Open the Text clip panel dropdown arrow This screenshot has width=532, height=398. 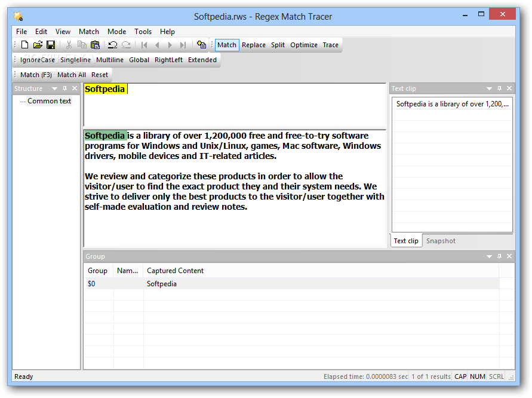pos(489,88)
